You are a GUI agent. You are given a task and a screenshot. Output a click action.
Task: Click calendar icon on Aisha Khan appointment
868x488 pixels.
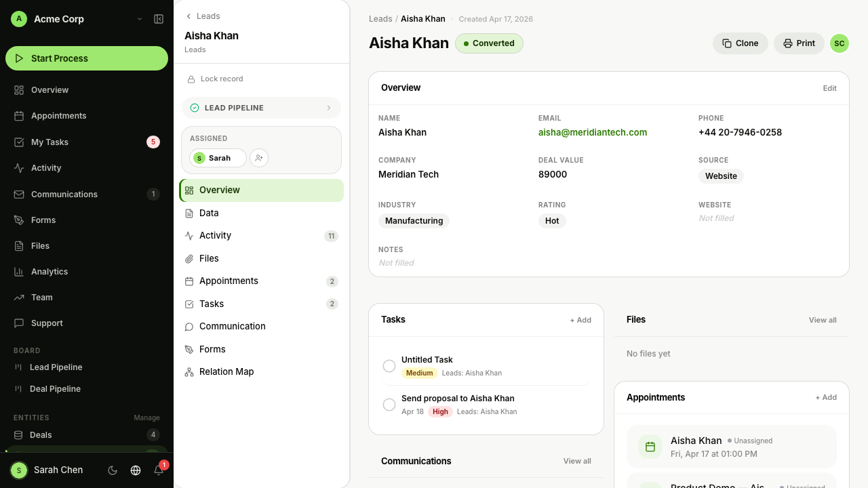(x=650, y=447)
